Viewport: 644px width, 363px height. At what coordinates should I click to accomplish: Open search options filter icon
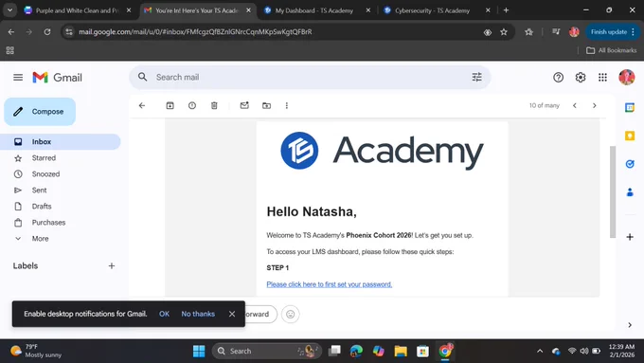[x=476, y=77]
